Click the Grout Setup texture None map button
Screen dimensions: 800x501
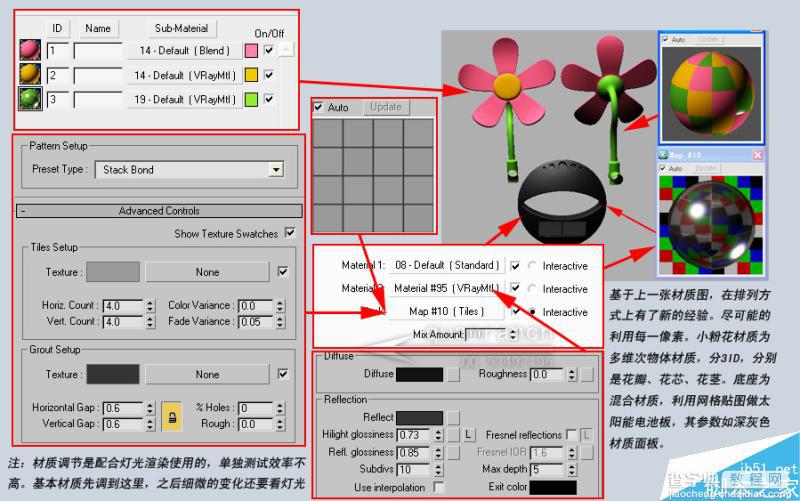(x=207, y=374)
